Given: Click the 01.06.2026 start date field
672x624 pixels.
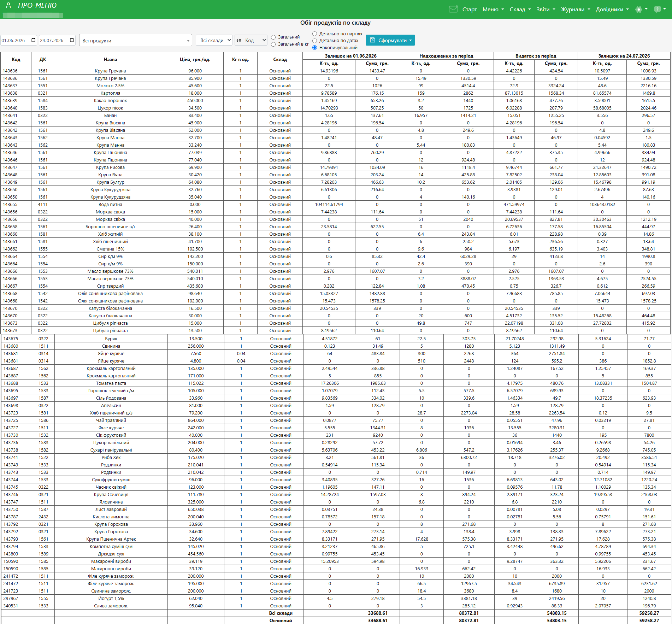Looking at the screenshot, I should tap(18, 40).
